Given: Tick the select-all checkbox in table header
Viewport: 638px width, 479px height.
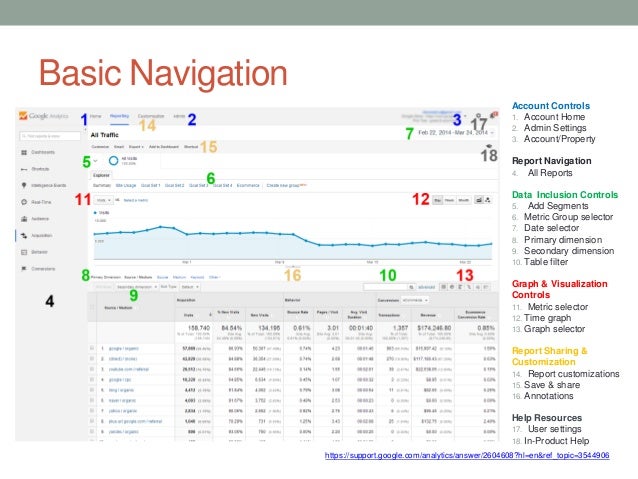Looking at the screenshot, I should tap(92, 307).
